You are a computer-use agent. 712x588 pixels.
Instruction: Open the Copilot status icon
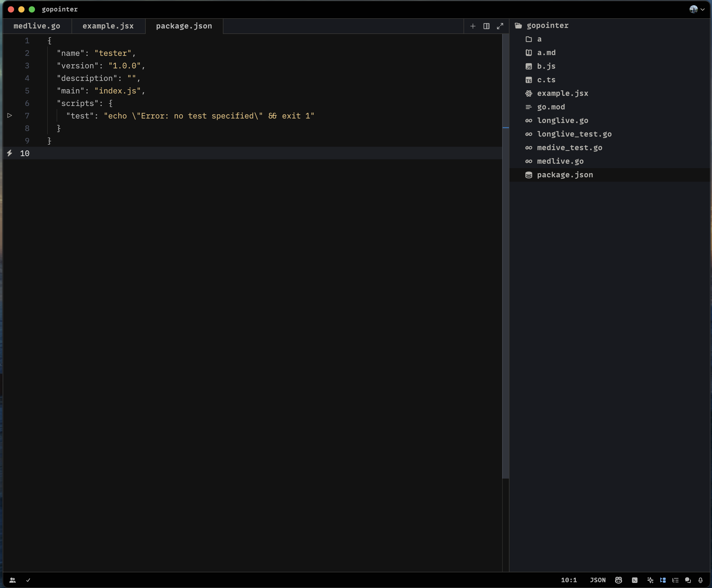618,580
